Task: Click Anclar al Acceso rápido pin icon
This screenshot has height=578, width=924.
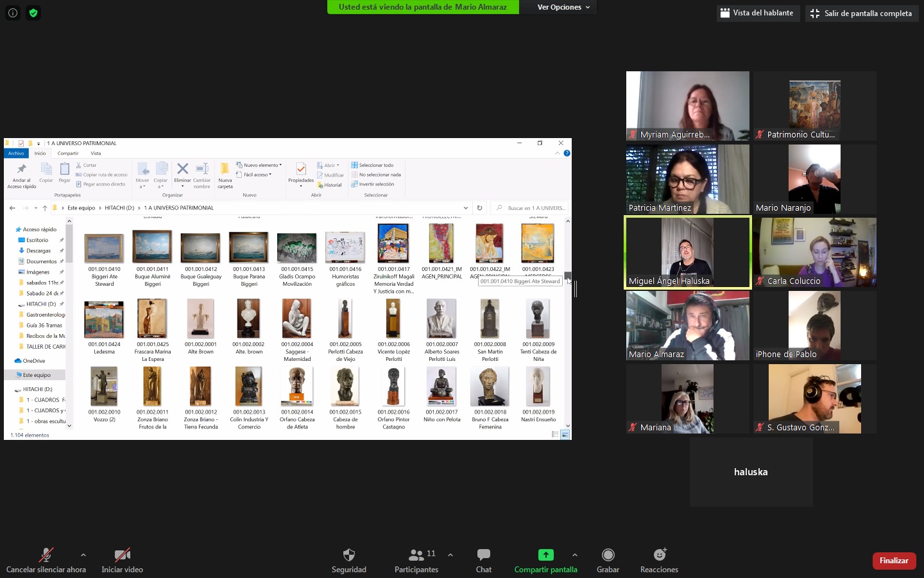Action: point(21,170)
